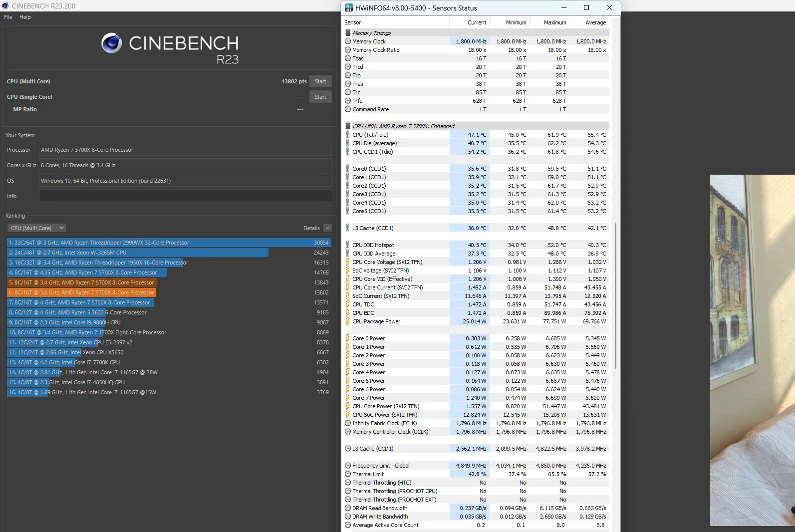The image size is (795, 532).
Task: Click the CPU IOD Hotspot thermometer icon
Action: [348, 245]
